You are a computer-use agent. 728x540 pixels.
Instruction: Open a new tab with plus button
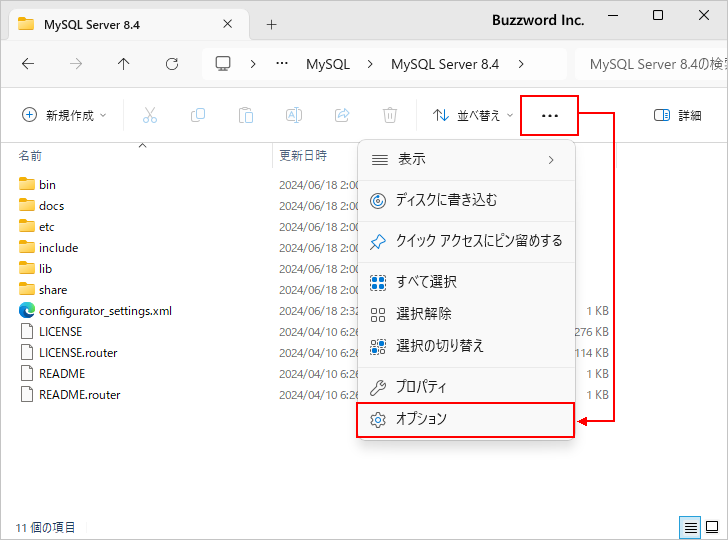pos(272,25)
